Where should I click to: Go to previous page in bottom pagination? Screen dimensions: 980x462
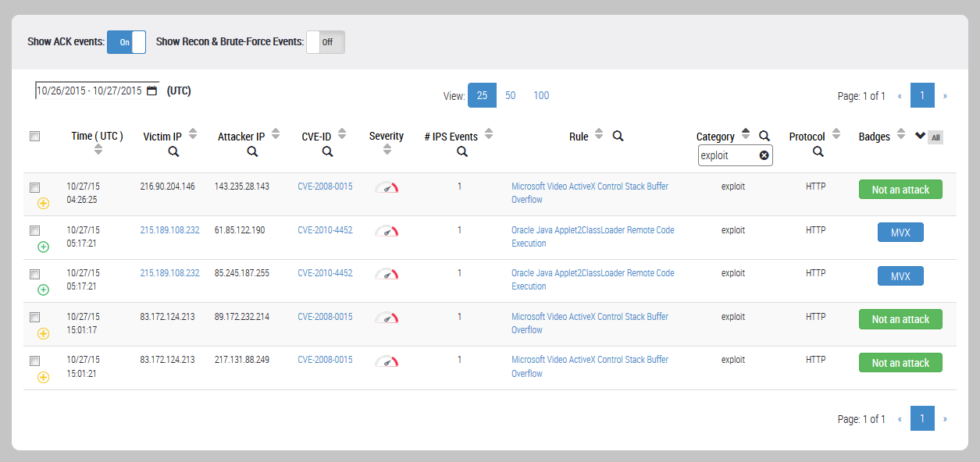coord(900,419)
